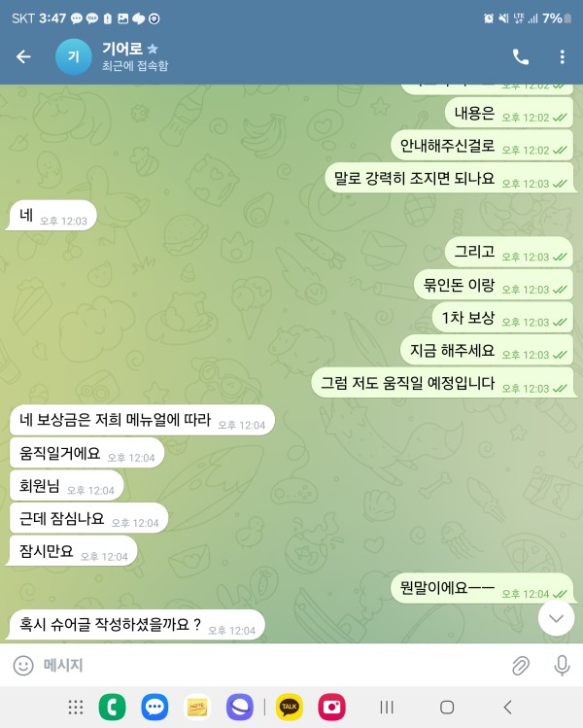
Task: Tap the back arrow in chat header
Action: (23, 56)
